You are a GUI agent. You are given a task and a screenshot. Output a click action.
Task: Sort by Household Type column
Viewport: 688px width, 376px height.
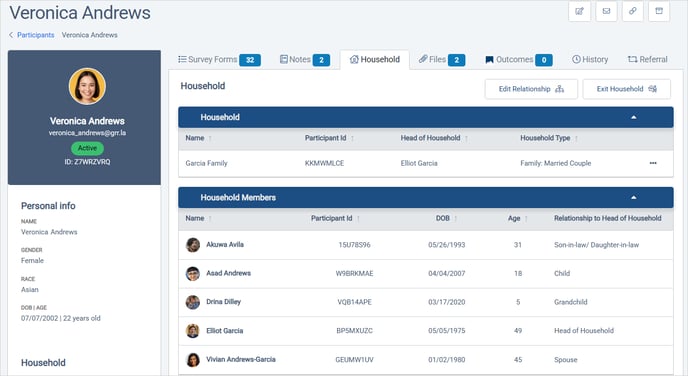tap(549, 138)
